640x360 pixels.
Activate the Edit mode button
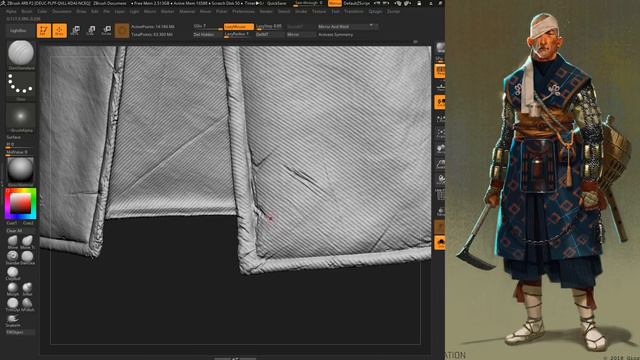click(44, 31)
